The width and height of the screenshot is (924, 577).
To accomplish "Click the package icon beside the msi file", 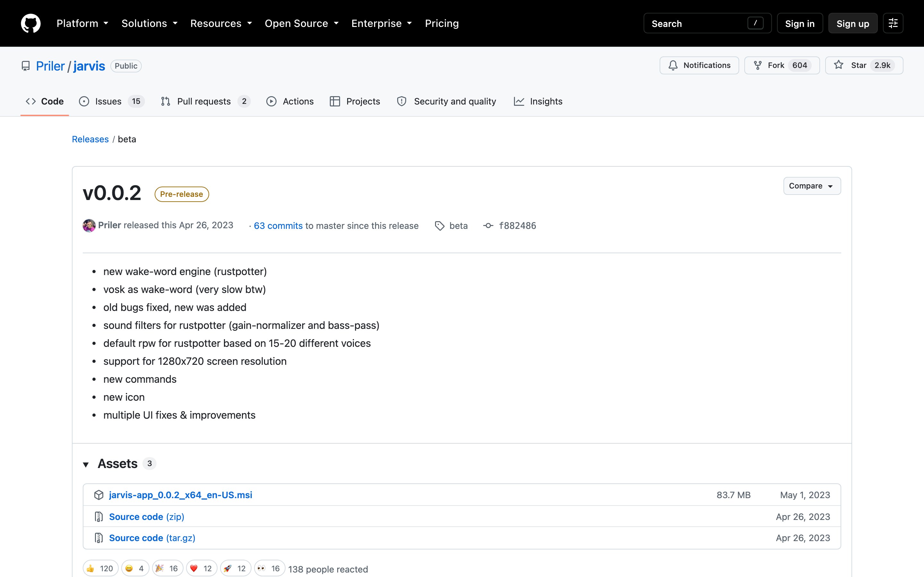I will (x=99, y=495).
